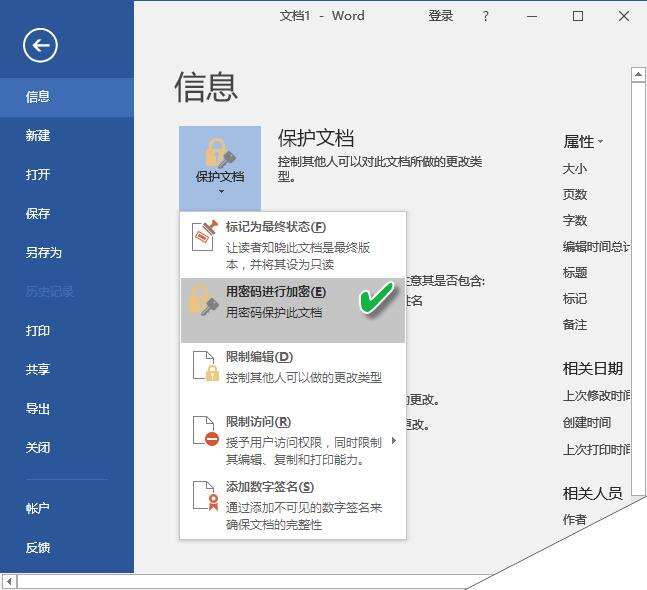Click the 创建时间 label

(587, 423)
